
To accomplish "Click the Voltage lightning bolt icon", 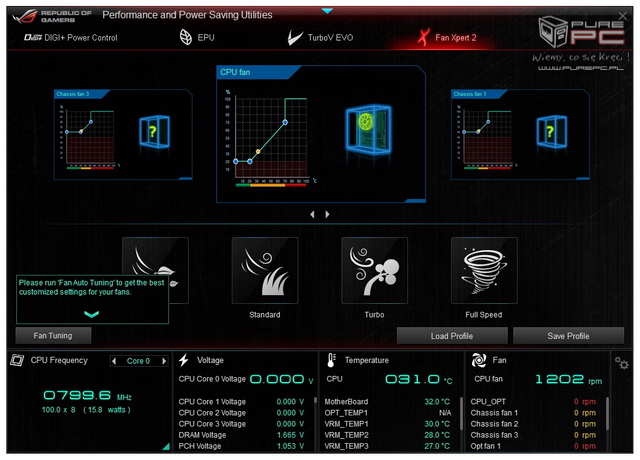I will pyautogui.click(x=184, y=360).
